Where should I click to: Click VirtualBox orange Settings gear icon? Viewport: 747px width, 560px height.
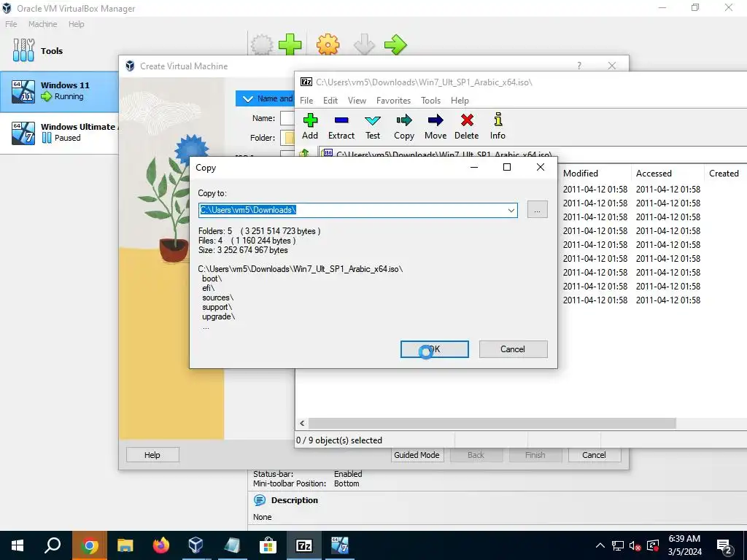[x=328, y=45]
